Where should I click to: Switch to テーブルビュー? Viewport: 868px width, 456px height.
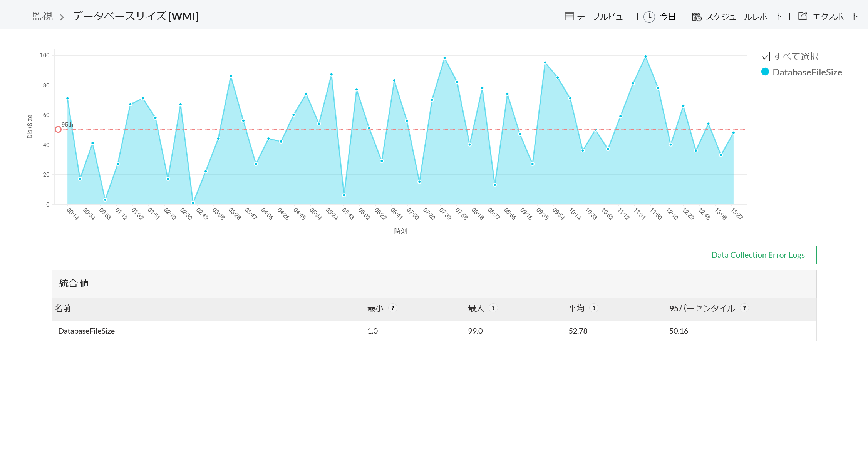[x=603, y=17]
